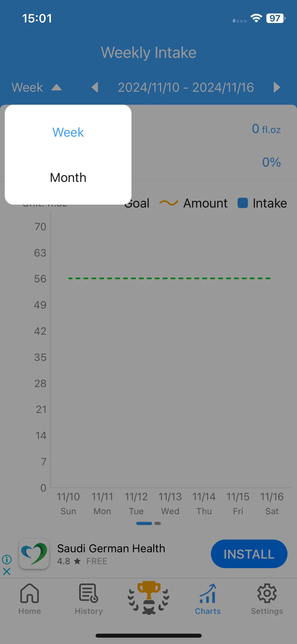Choose Week option in popup
297x644 pixels.
pos(68,132)
